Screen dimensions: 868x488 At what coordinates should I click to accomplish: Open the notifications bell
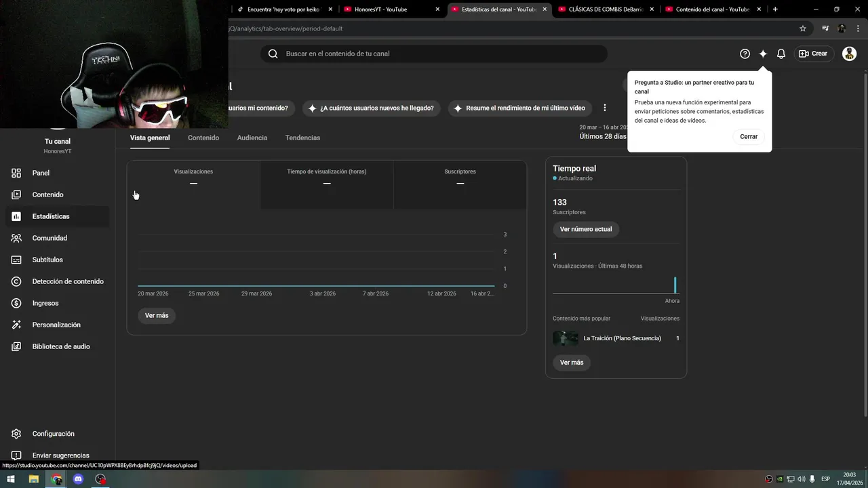[781, 54]
